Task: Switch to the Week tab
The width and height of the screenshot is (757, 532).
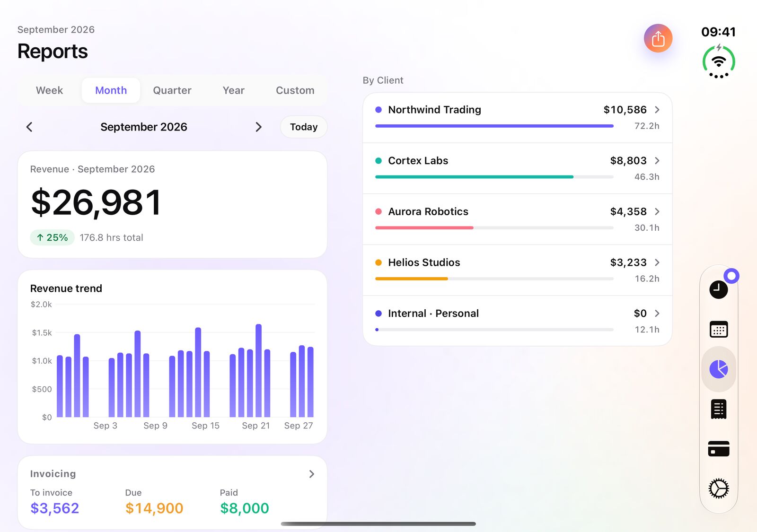Action: click(49, 90)
